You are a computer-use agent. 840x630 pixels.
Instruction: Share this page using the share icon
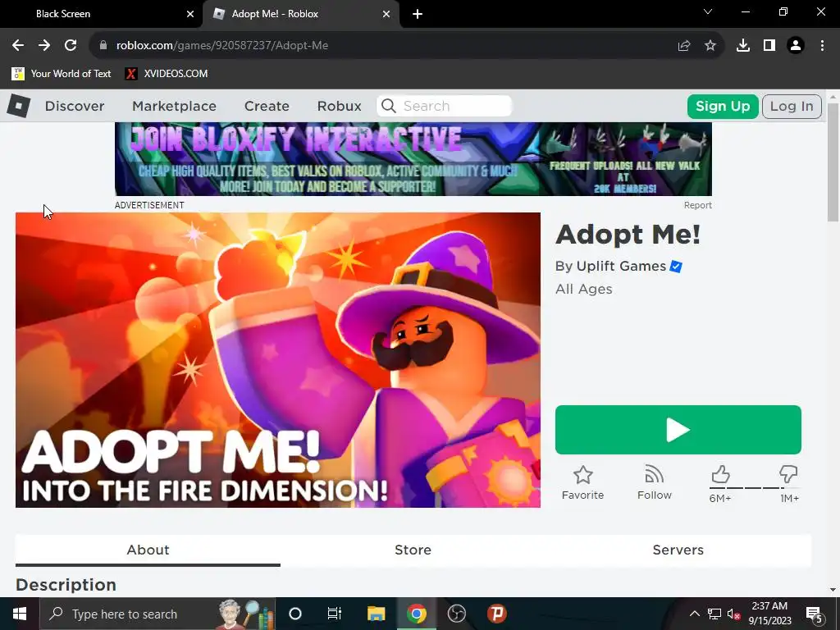pos(684,46)
